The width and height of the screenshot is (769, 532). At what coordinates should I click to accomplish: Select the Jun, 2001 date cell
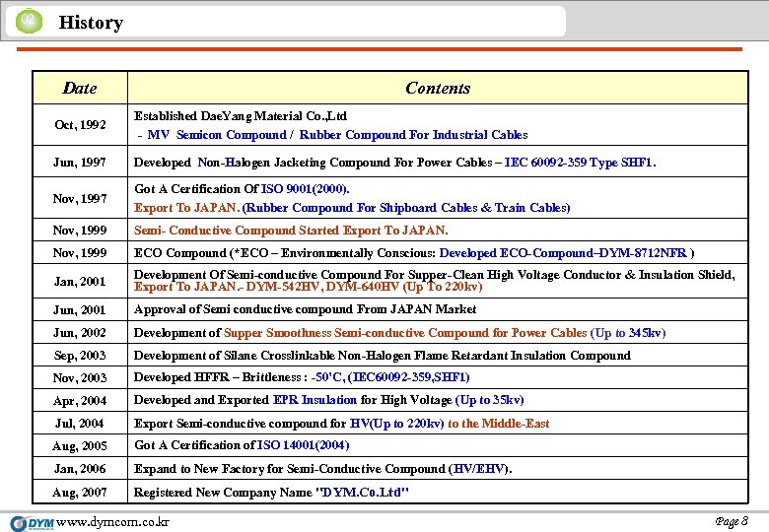click(80, 309)
